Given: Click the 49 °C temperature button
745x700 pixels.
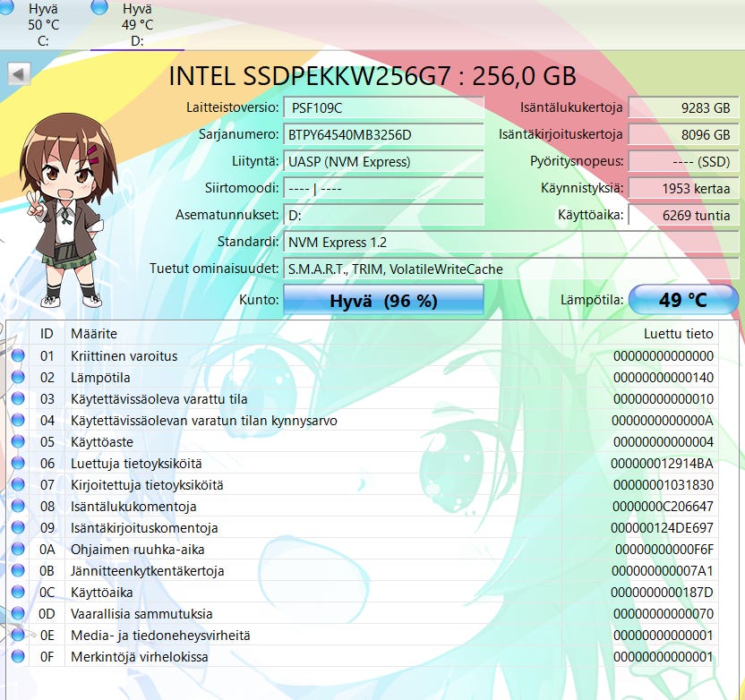Looking at the screenshot, I should click(x=683, y=300).
